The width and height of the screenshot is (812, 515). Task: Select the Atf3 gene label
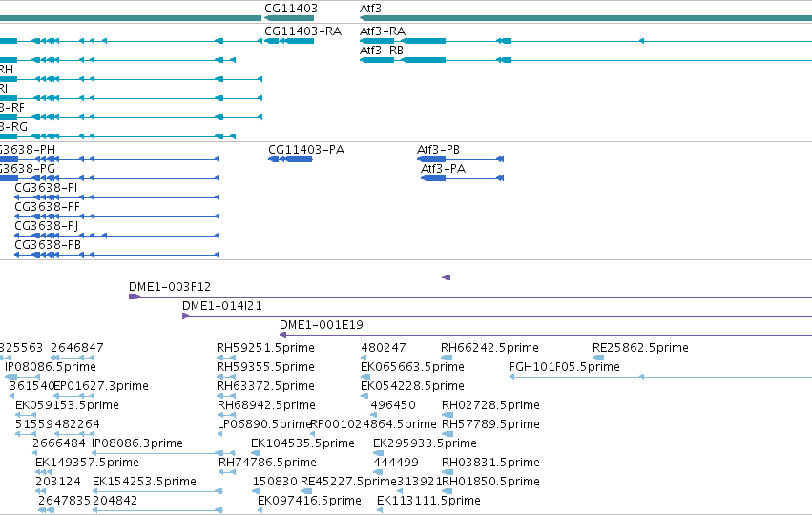click(370, 9)
